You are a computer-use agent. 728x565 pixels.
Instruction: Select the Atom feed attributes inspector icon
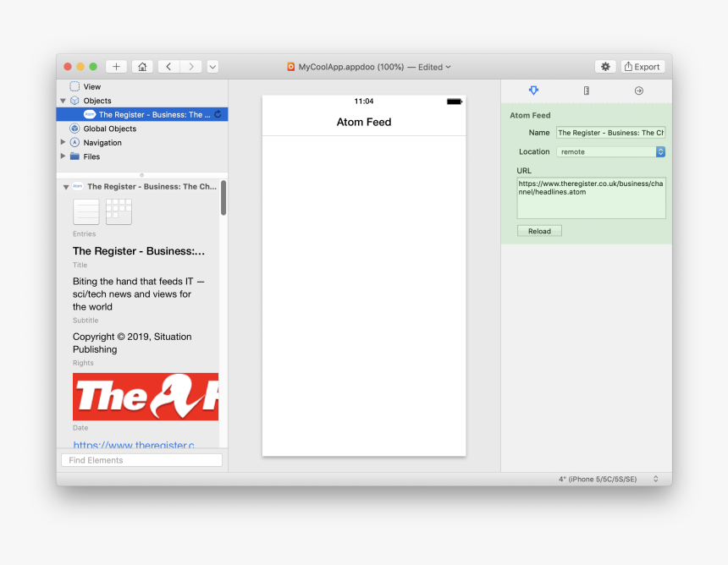[x=532, y=91]
